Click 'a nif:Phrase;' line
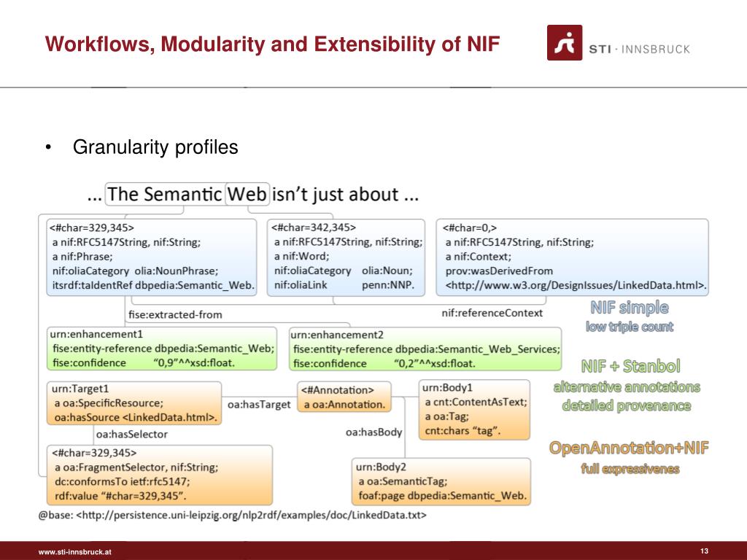This screenshot has width=747, height=560. [82, 256]
